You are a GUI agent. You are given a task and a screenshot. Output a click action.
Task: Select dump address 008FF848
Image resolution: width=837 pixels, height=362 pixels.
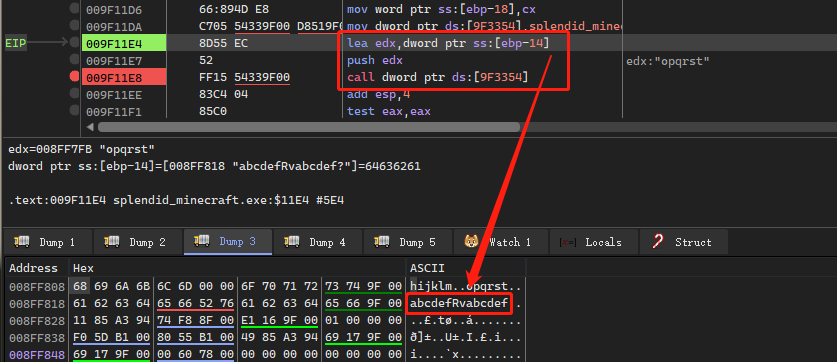pos(37,355)
